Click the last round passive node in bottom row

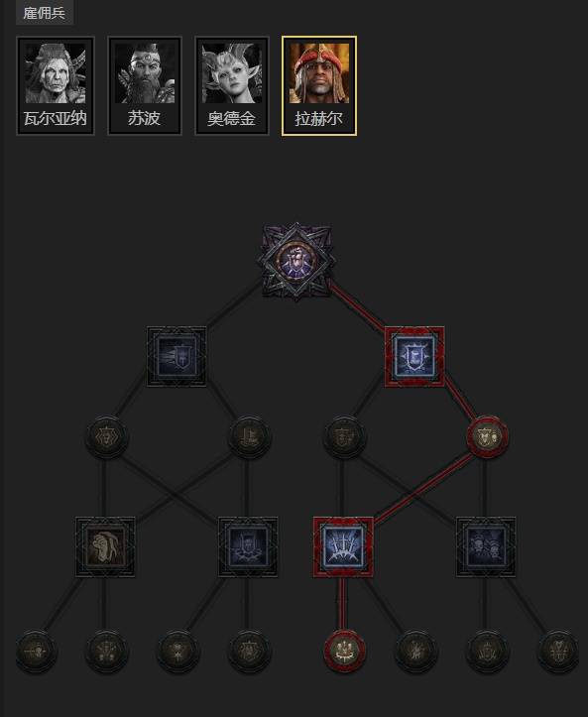point(558,651)
